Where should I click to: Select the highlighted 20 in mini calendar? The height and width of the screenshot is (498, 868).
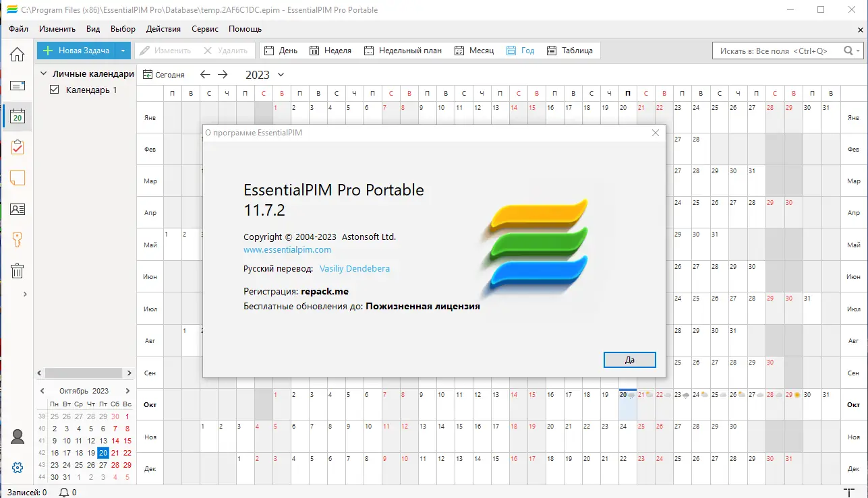tap(103, 453)
